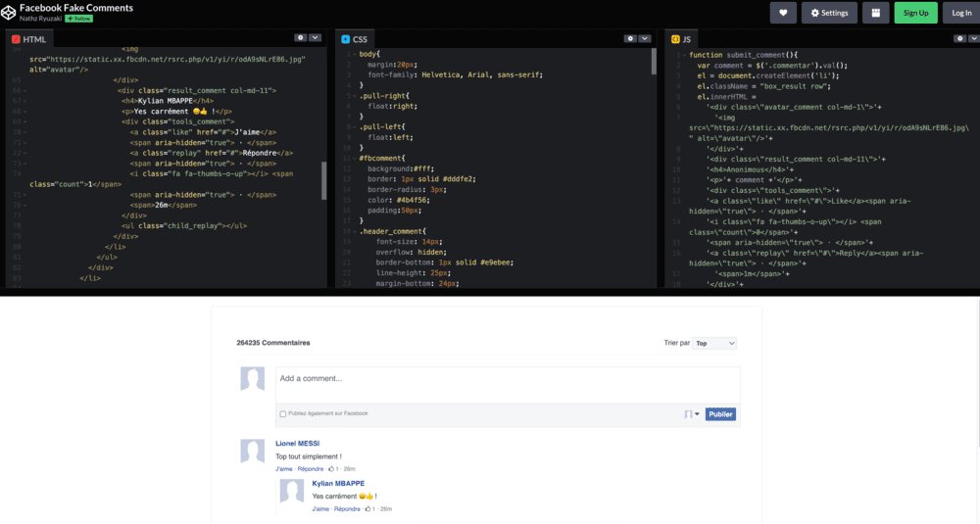This screenshot has height=524, width=980.
Task: Click Lionel MESSI's avatar
Action: pyautogui.click(x=253, y=451)
